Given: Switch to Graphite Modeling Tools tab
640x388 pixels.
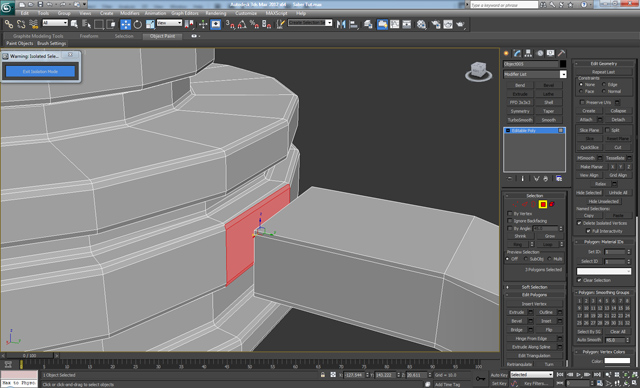Looking at the screenshot, I should pos(38,36).
